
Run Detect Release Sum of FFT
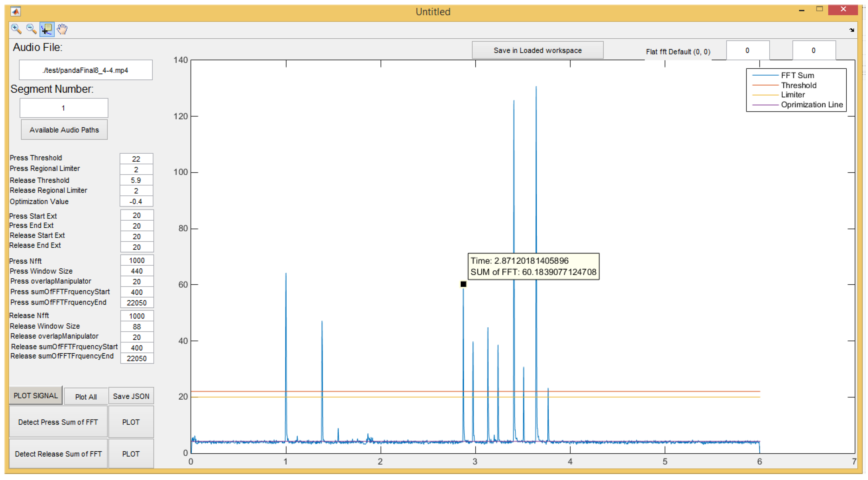(x=58, y=454)
